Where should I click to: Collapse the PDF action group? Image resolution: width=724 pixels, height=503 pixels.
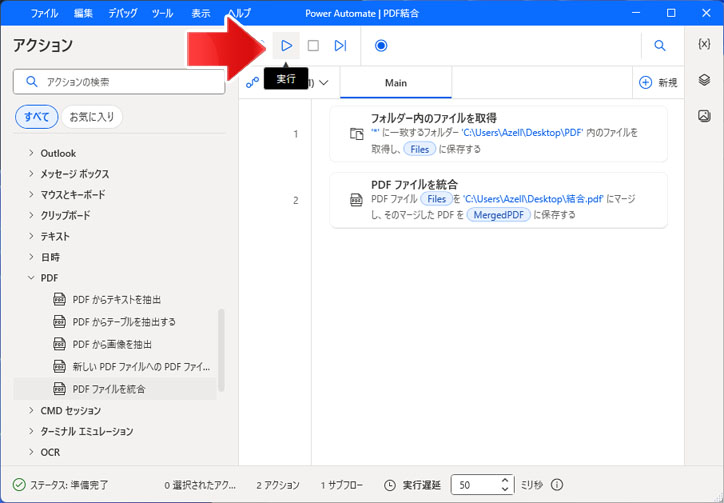pyautogui.click(x=32, y=277)
